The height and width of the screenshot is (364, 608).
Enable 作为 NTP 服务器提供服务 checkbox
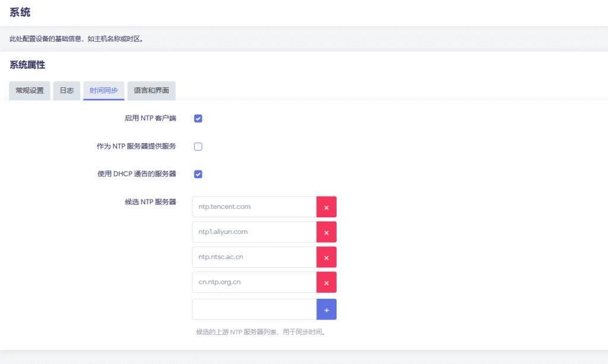pyautogui.click(x=198, y=147)
